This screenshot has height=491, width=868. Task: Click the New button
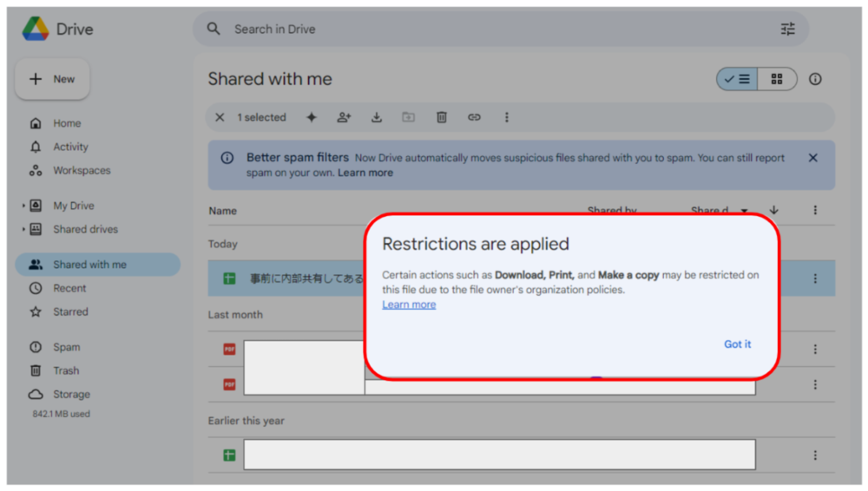pyautogui.click(x=53, y=79)
